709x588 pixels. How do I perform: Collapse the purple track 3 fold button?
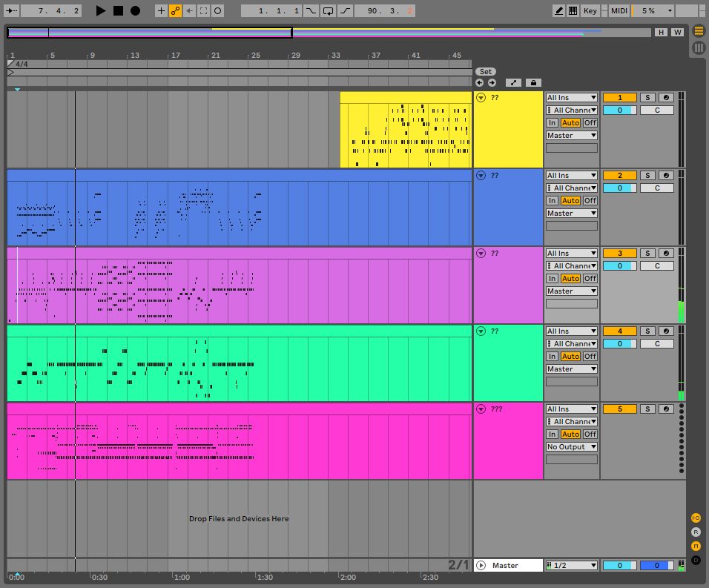[481, 253]
